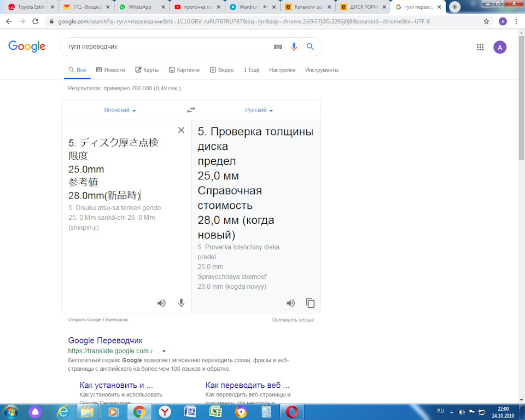525x420 pixels.
Task: Switch the RU input language indicator
Action: click(x=440, y=411)
